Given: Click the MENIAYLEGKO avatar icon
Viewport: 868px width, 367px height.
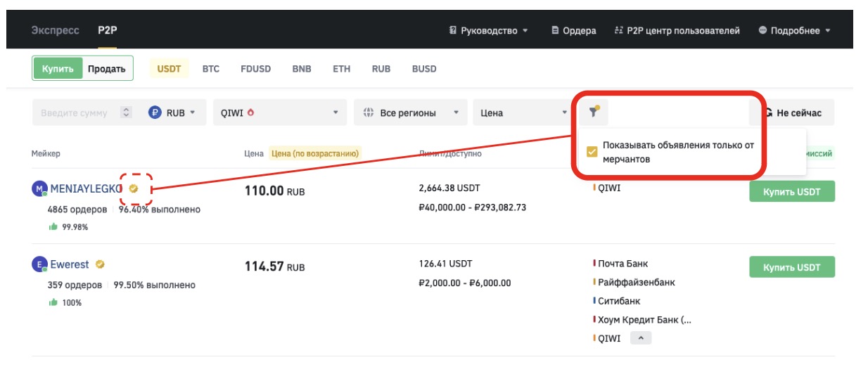Looking at the screenshot, I should 39,188.
